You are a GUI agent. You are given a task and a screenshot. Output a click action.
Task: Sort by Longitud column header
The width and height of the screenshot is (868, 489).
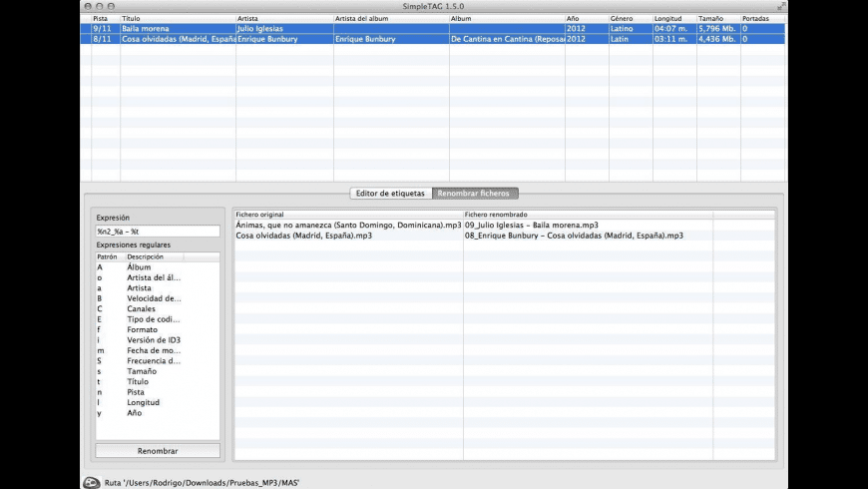click(x=674, y=18)
